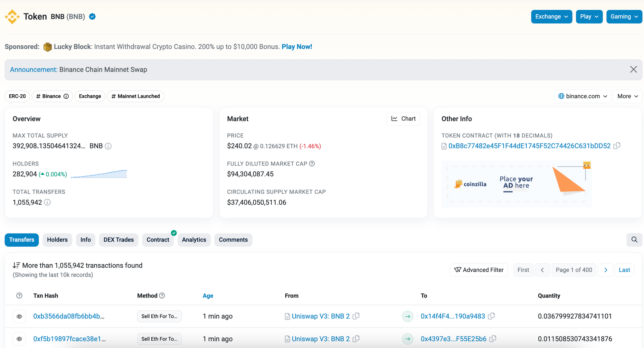Open the Comments tab

233,240
